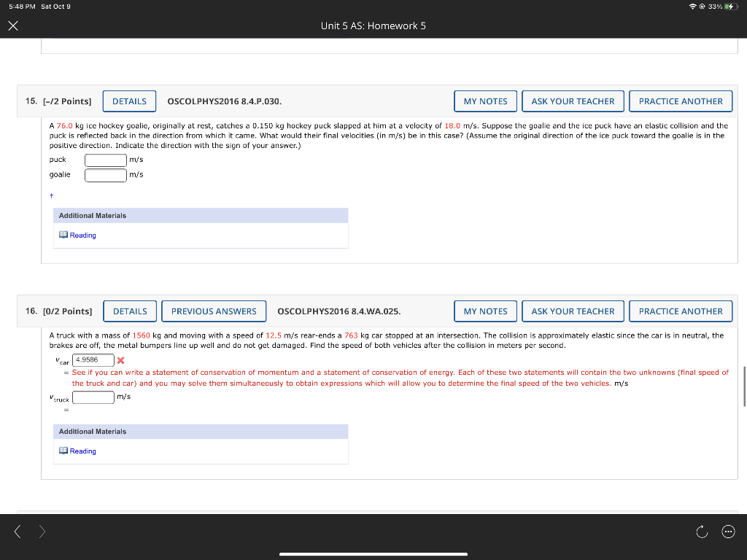
Task: Click the book icon in question 16 Reading
Action: click(x=63, y=451)
